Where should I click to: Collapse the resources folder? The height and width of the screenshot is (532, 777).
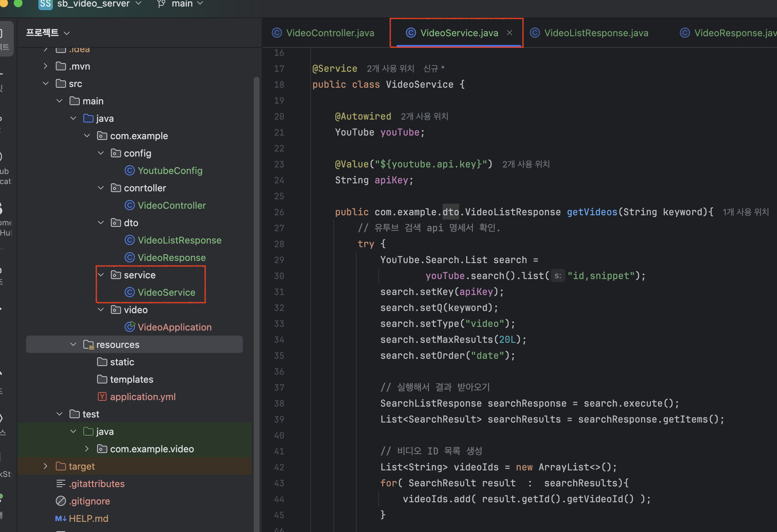tap(73, 345)
